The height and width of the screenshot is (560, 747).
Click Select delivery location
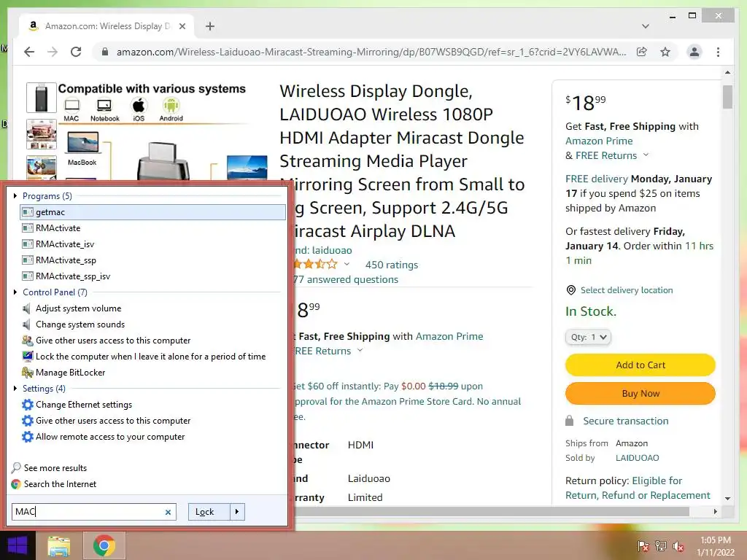627,290
